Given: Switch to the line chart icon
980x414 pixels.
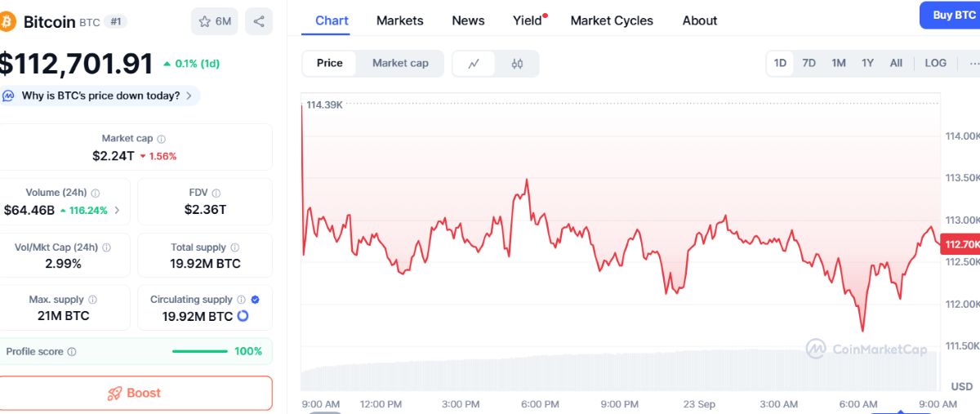Looking at the screenshot, I should point(474,64).
